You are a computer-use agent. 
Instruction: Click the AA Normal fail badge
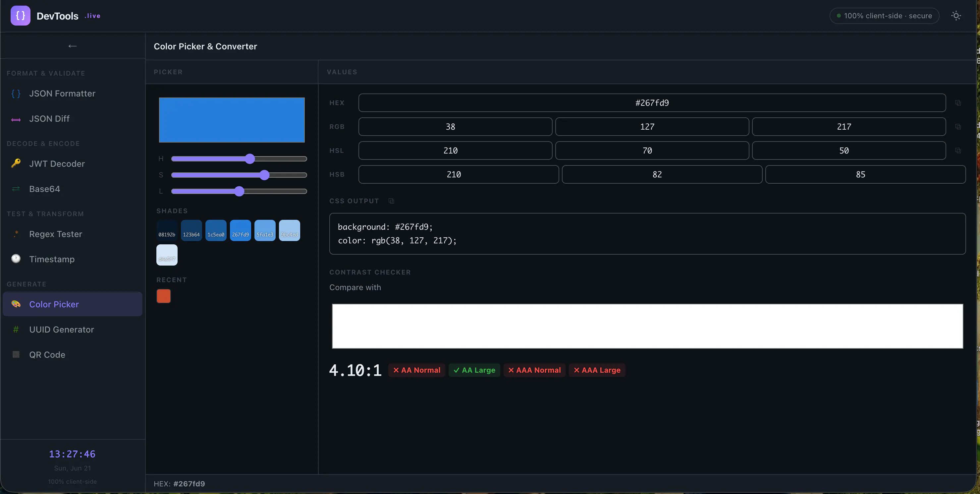pyautogui.click(x=416, y=370)
